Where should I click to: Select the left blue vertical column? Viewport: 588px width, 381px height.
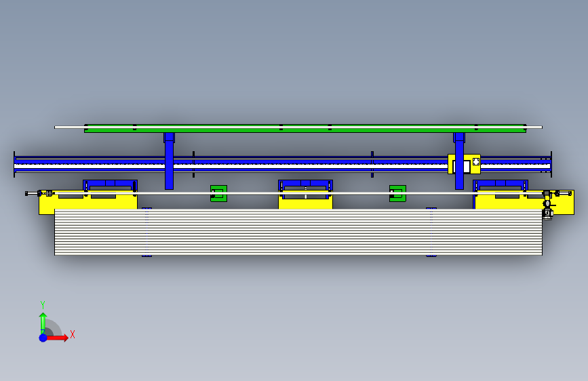[169, 161]
